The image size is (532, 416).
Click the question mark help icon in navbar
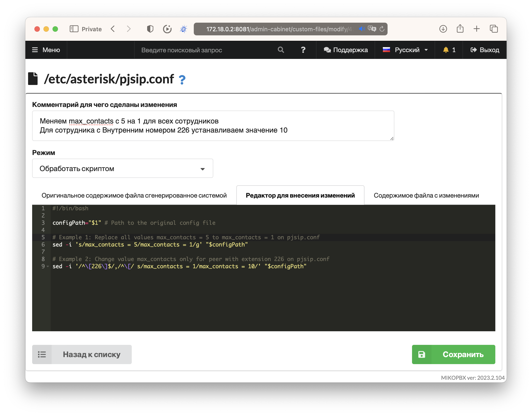(x=303, y=50)
